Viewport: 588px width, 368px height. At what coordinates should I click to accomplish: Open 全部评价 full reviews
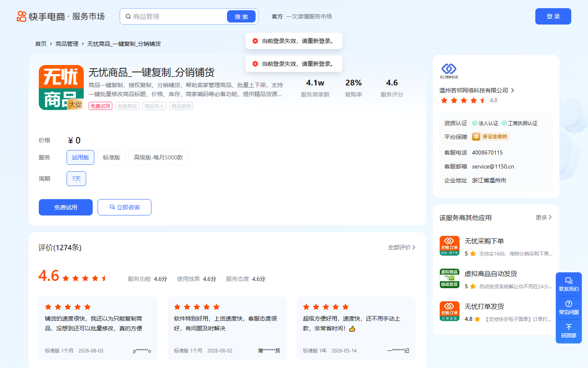(401, 247)
